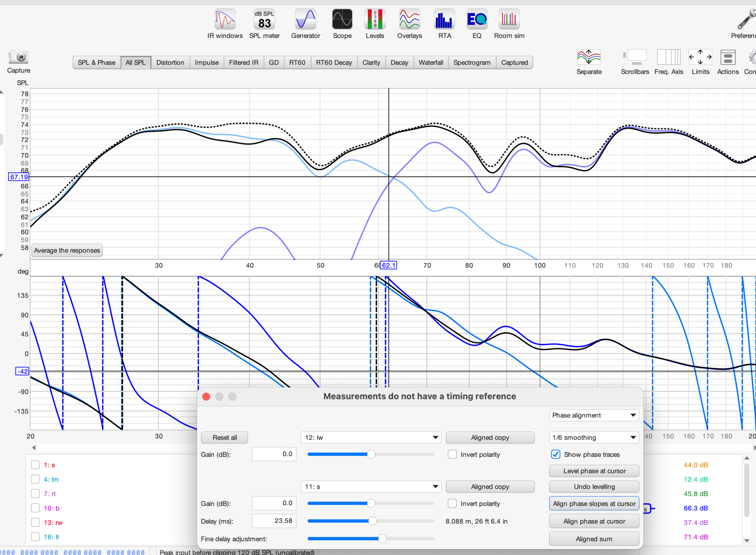Open the 11: s measurement dropdown

371,487
